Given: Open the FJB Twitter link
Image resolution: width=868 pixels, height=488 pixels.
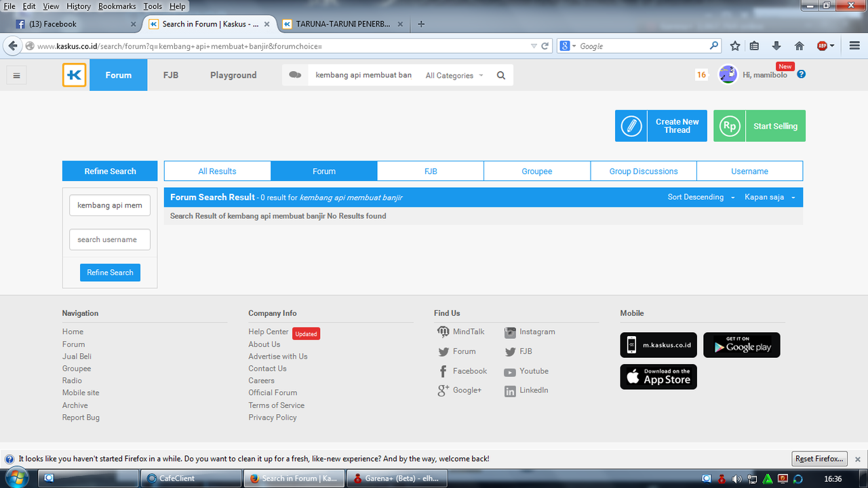Looking at the screenshot, I should tap(518, 351).
